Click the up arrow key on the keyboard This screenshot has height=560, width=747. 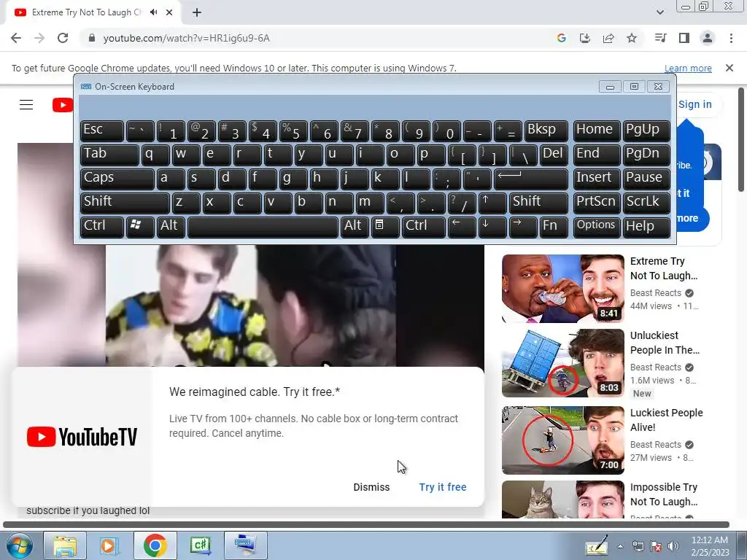point(492,203)
